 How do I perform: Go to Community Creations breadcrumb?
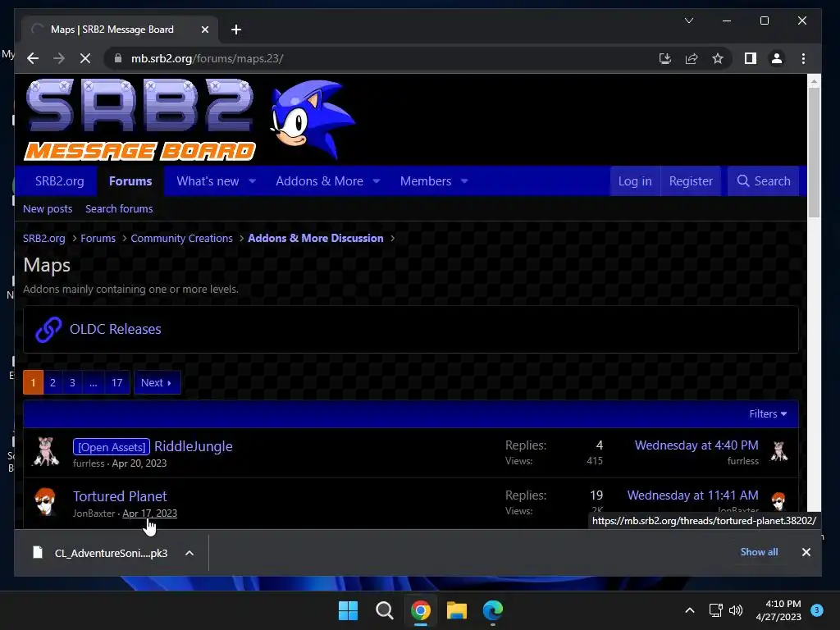(181, 239)
